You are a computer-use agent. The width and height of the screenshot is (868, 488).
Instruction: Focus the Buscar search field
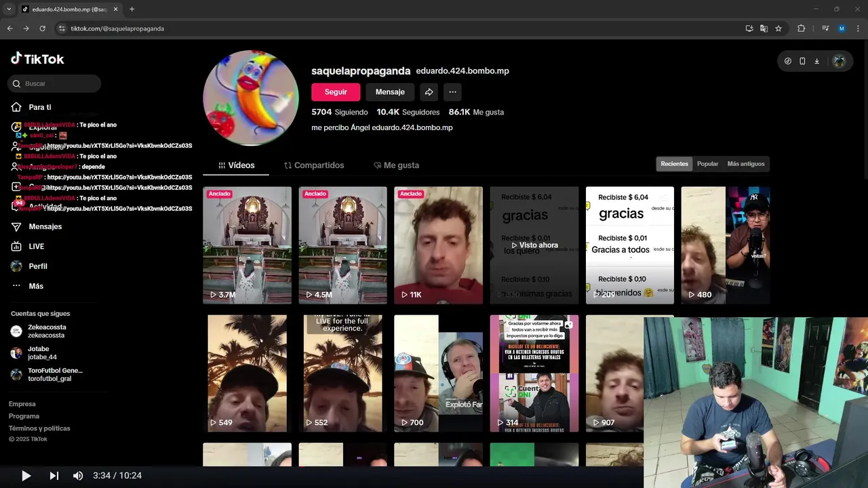point(54,83)
